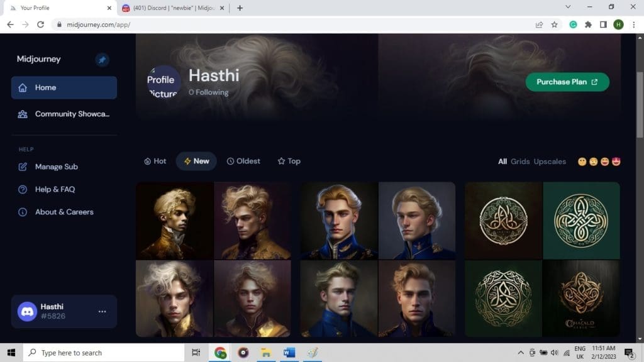Open a new browser tab

(240, 8)
